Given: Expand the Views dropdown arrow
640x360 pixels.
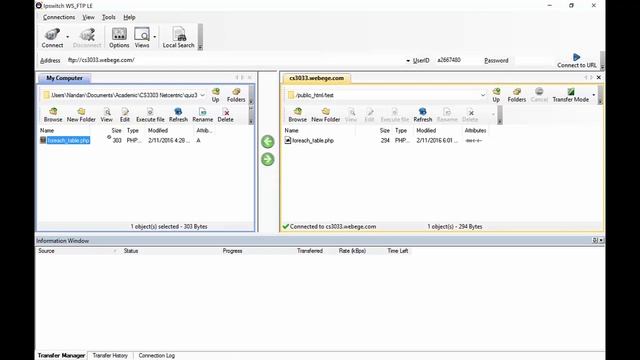Looking at the screenshot, I should pyautogui.click(x=155, y=37).
